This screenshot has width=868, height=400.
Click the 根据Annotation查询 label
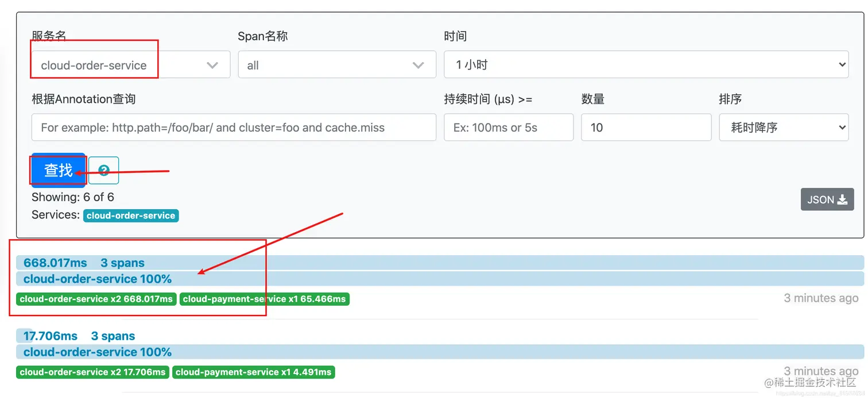tap(84, 99)
